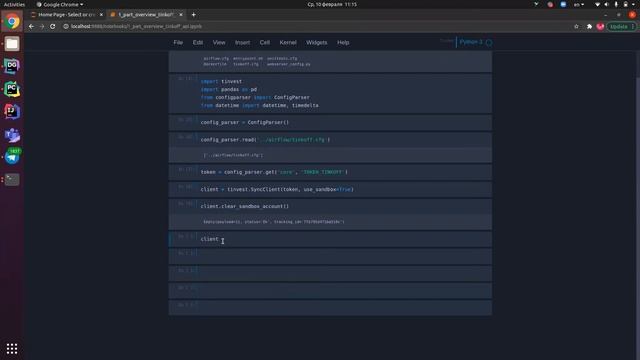640x360 pixels.
Task: Click the network Wi-Fi tray icon
Action: pyautogui.click(x=598, y=4)
